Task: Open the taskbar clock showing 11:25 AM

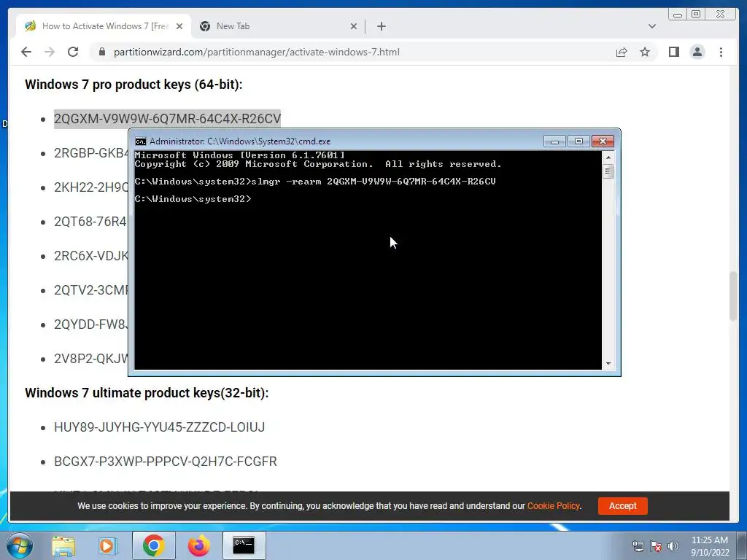Action: click(x=709, y=546)
